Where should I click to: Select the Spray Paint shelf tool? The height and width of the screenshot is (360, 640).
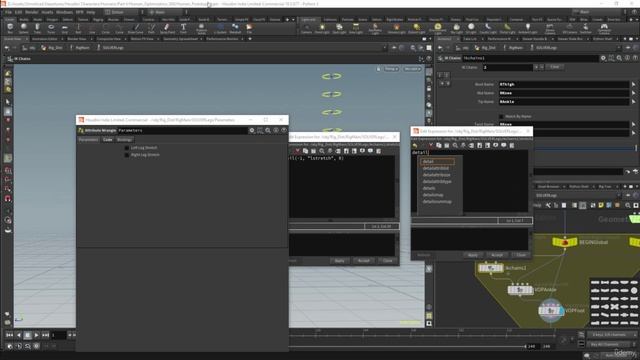tap(167, 28)
